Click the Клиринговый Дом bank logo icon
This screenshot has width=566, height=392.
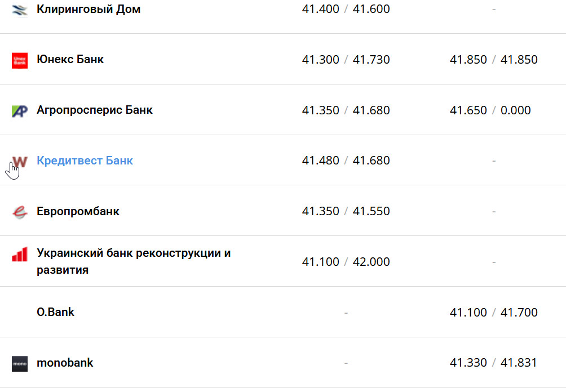click(20, 10)
